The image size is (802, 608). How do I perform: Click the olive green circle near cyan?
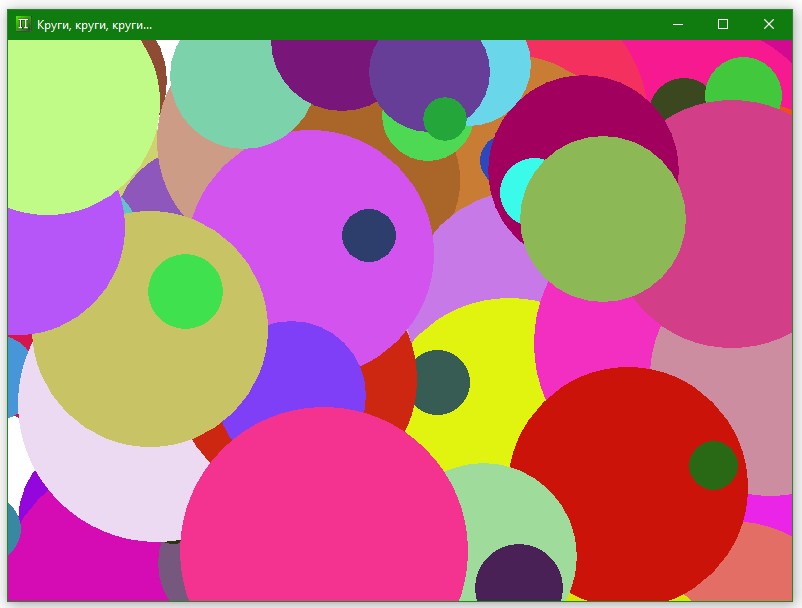pos(603,219)
